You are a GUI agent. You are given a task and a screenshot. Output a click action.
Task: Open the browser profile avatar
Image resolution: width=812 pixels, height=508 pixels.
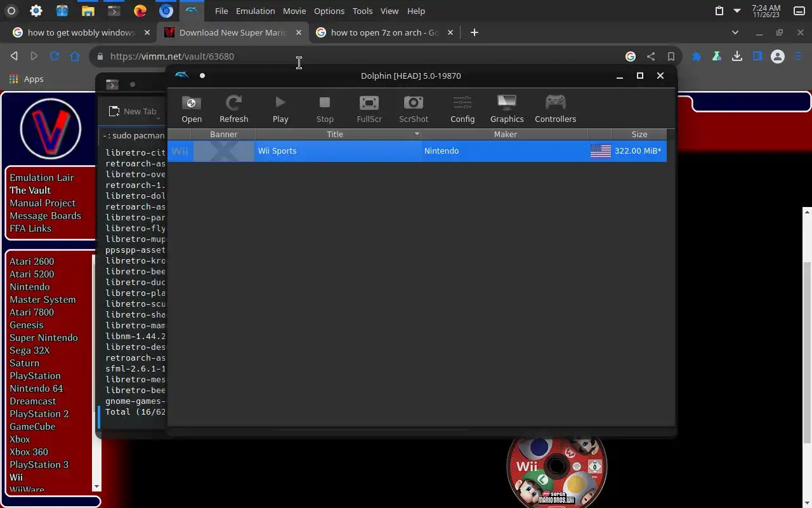coord(778,57)
